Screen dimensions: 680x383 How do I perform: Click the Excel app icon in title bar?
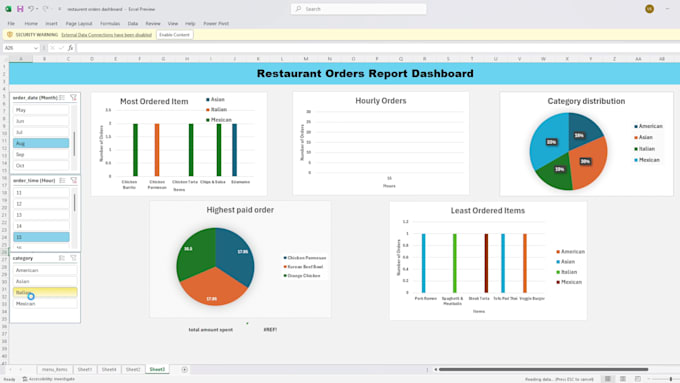pyautogui.click(x=8, y=9)
